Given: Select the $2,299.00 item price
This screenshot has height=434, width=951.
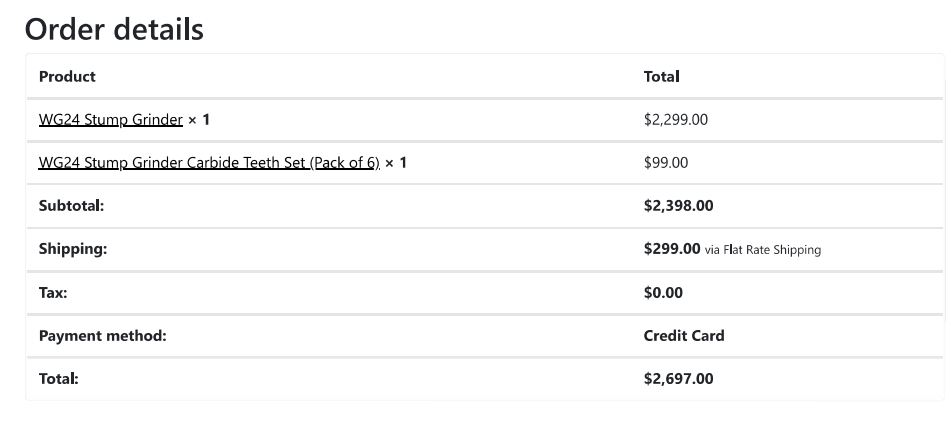Looking at the screenshot, I should [675, 120].
